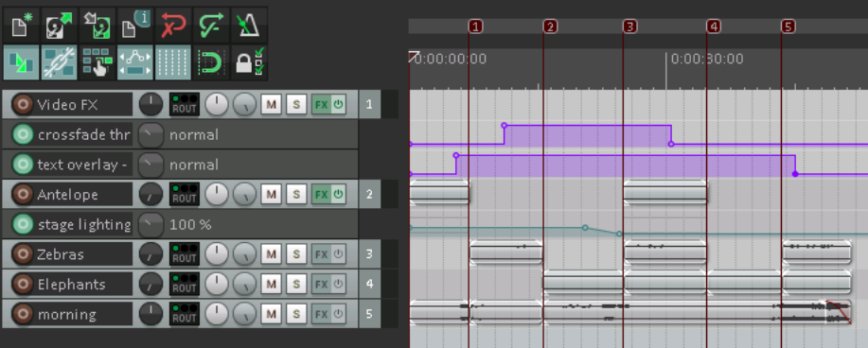The image size is (868, 348).
Task: Arm the text overlay envelope
Action: coord(23,165)
